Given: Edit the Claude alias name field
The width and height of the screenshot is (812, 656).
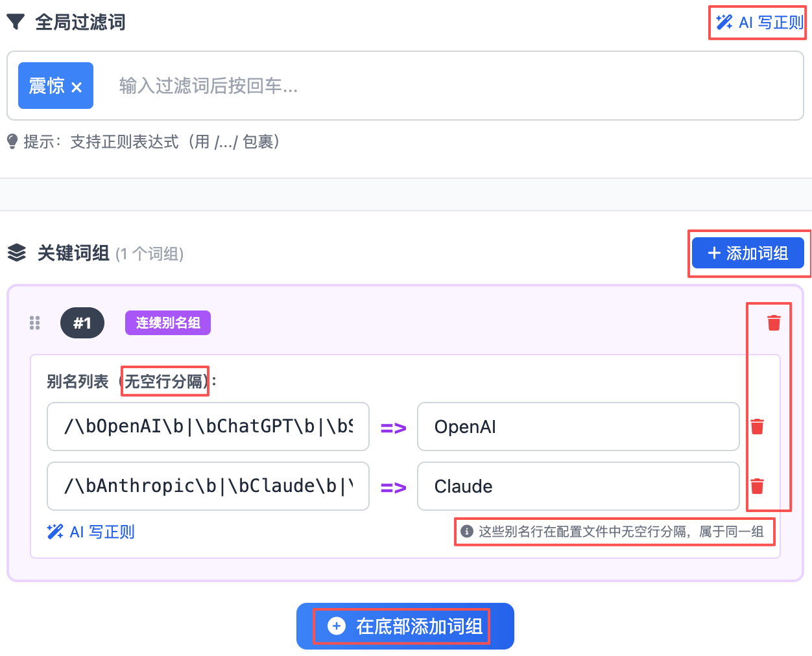Looking at the screenshot, I should [579, 486].
